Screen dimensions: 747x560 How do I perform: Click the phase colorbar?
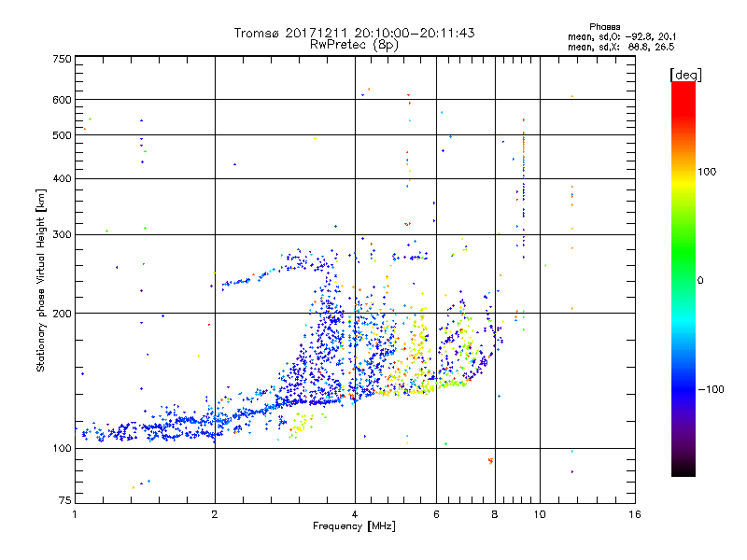coord(684,278)
